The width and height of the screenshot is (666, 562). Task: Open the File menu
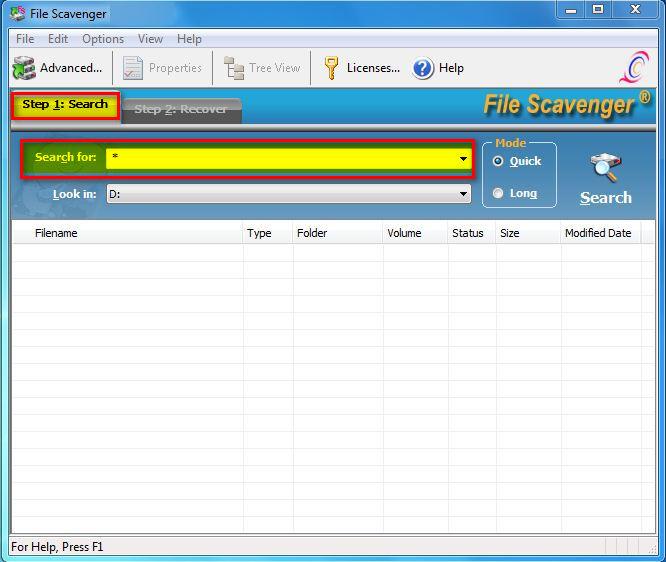pyautogui.click(x=25, y=39)
